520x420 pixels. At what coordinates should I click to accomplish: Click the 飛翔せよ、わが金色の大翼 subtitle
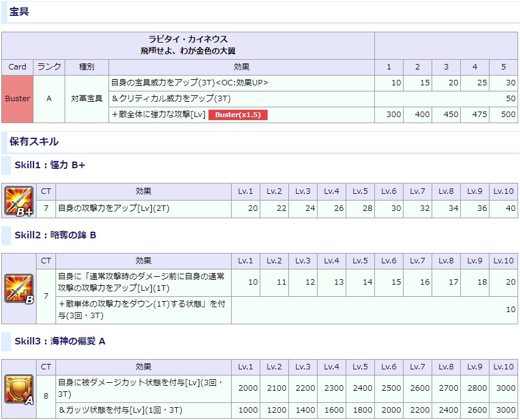(188, 51)
